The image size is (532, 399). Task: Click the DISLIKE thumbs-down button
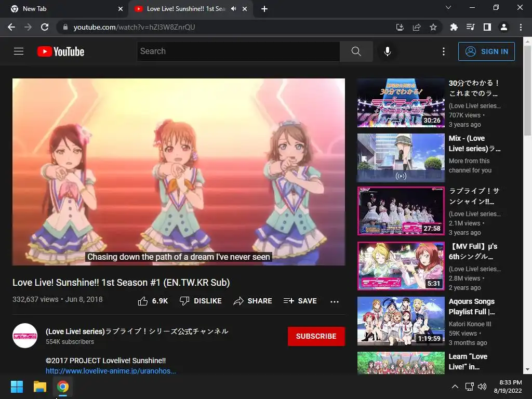pyautogui.click(x=201, y=301)
